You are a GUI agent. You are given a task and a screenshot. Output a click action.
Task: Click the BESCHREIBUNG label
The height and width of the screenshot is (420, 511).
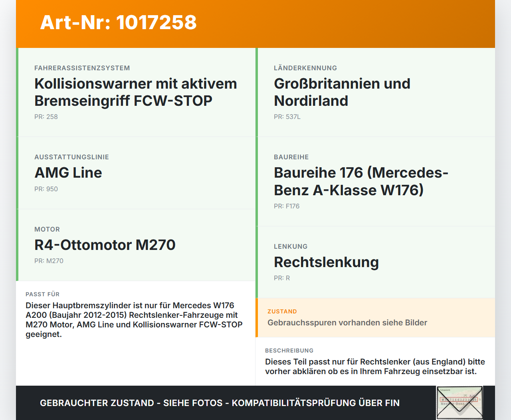(x=289, y=351)
